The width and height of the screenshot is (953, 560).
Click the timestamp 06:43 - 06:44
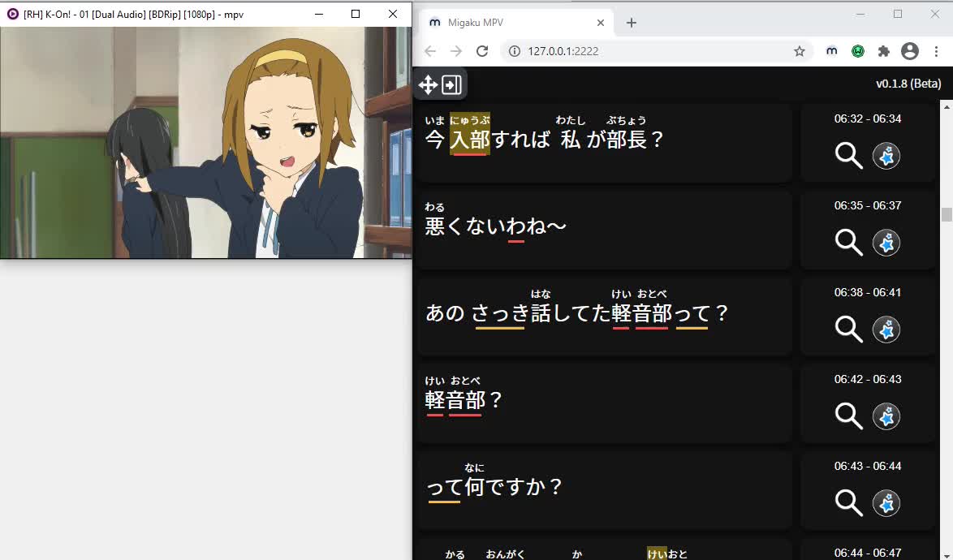point(867,466)
